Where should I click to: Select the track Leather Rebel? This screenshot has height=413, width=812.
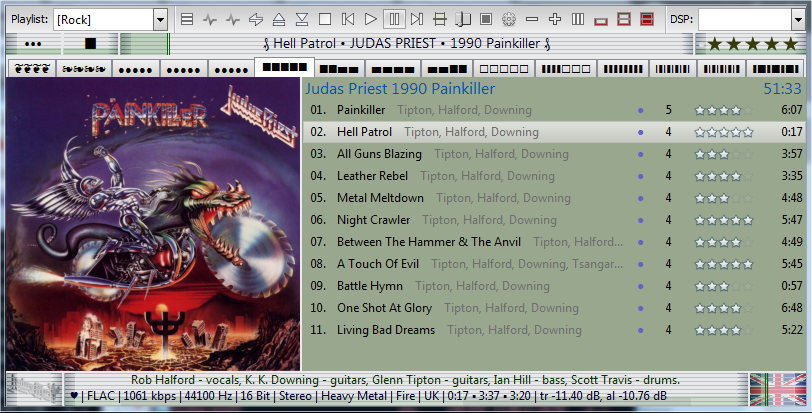pos(372,176)
